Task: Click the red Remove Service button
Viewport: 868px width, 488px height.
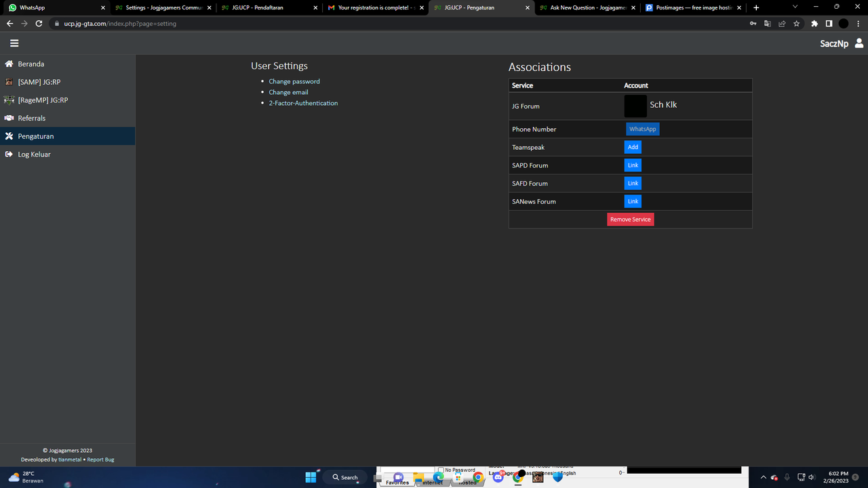Action: [x=631, y=220]
